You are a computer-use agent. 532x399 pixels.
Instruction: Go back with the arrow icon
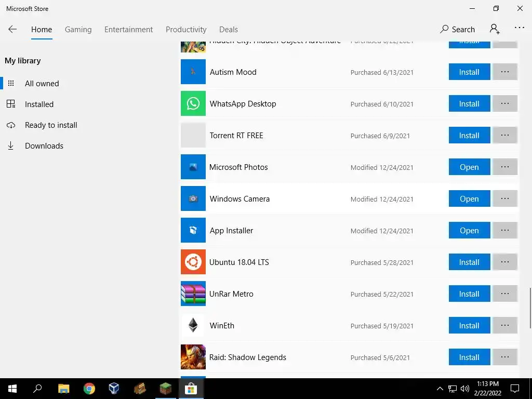[x=12, y=29]
